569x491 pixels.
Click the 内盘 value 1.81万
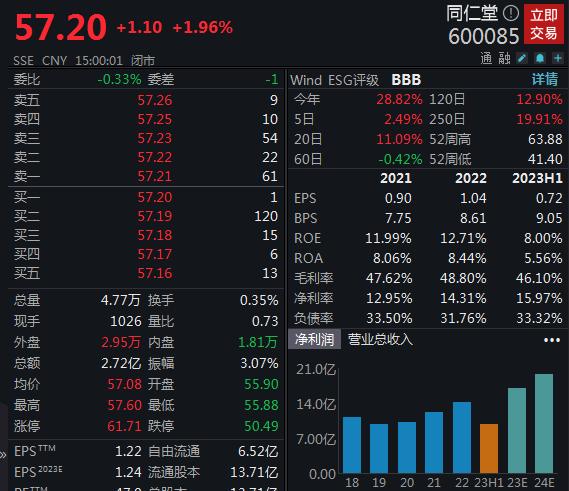pos(258,342)
